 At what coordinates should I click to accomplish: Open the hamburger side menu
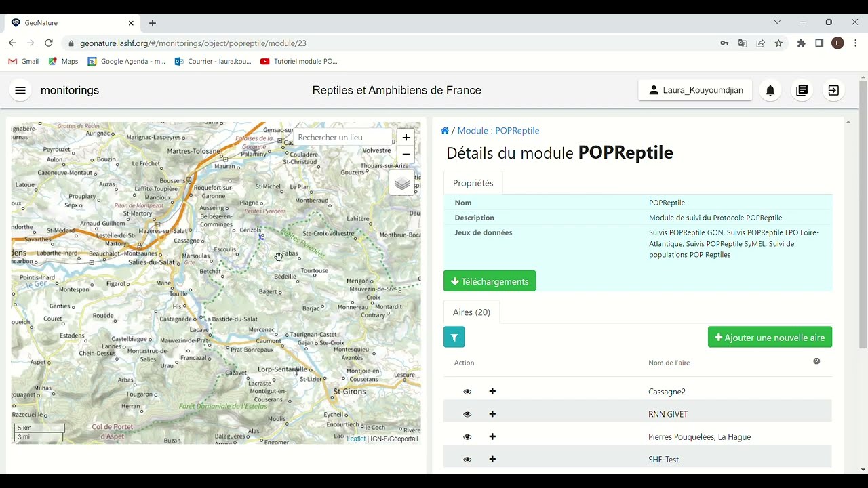[x=20, y=90]
